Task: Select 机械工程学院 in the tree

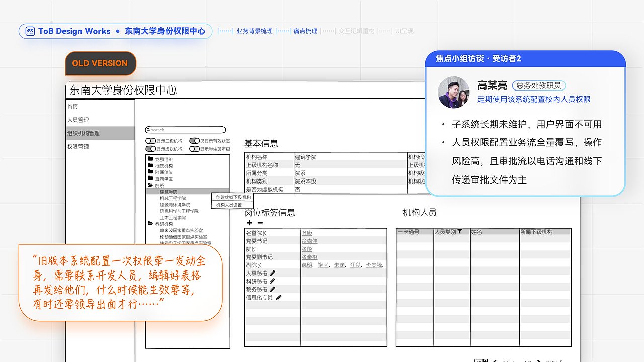Action: [173, 198]
